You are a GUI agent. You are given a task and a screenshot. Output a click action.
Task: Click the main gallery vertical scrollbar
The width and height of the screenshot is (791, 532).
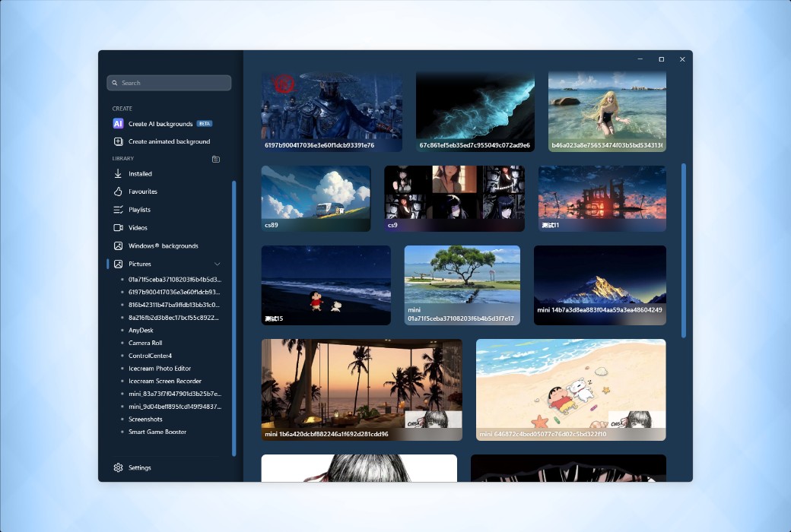pos(684,250)
